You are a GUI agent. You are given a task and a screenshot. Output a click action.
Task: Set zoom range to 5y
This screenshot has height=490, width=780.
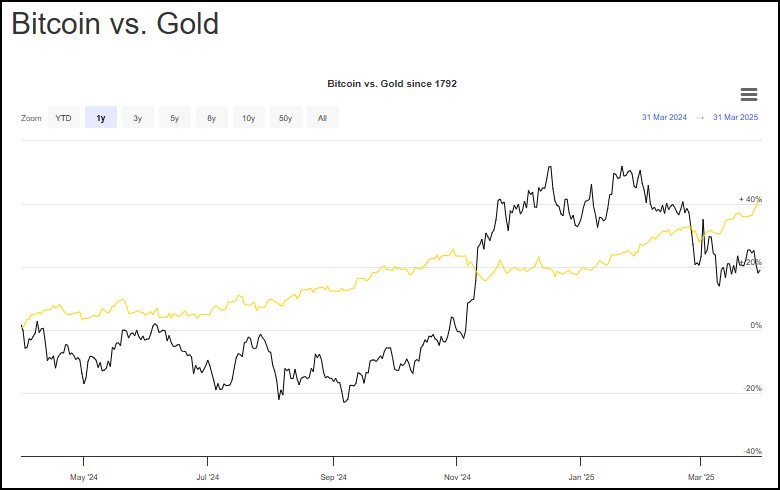coord(174,118)
